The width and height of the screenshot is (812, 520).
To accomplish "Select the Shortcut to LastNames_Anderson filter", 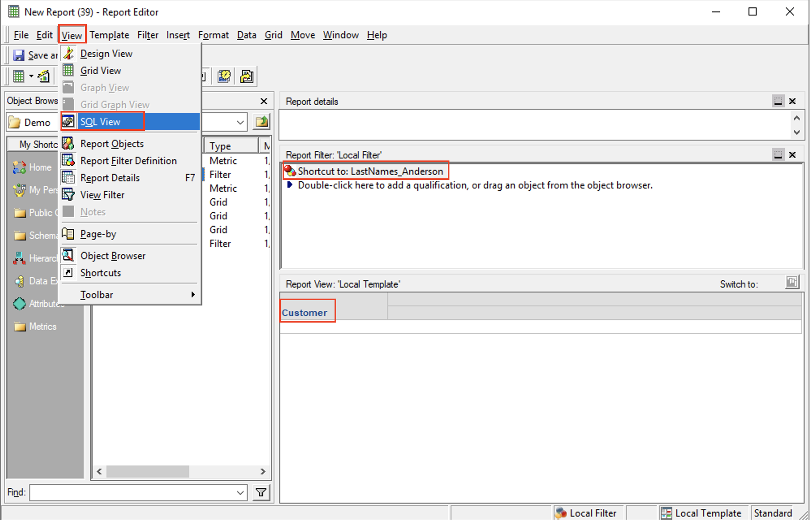I will (x=365, y=171).
